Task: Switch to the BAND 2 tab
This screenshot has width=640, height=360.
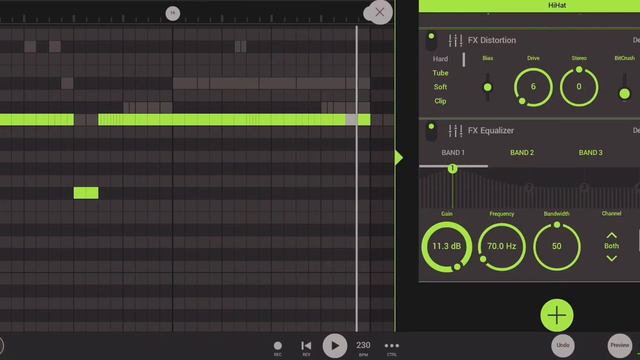Action: pyautogui.click(x=522, y=153)
